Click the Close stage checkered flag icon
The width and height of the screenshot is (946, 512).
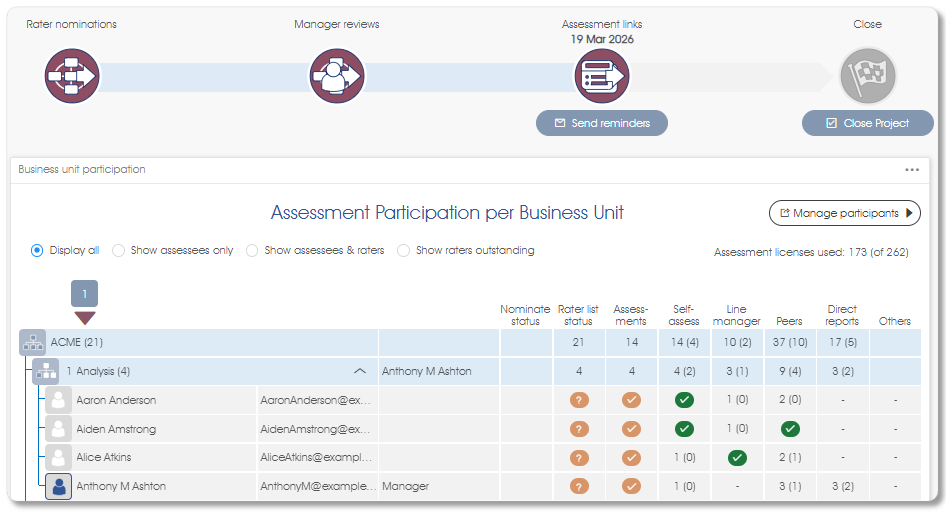click(868, 76)
